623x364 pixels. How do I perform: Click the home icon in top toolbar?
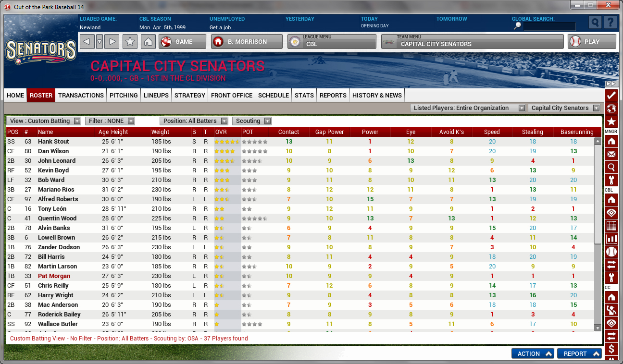point(148,42)
